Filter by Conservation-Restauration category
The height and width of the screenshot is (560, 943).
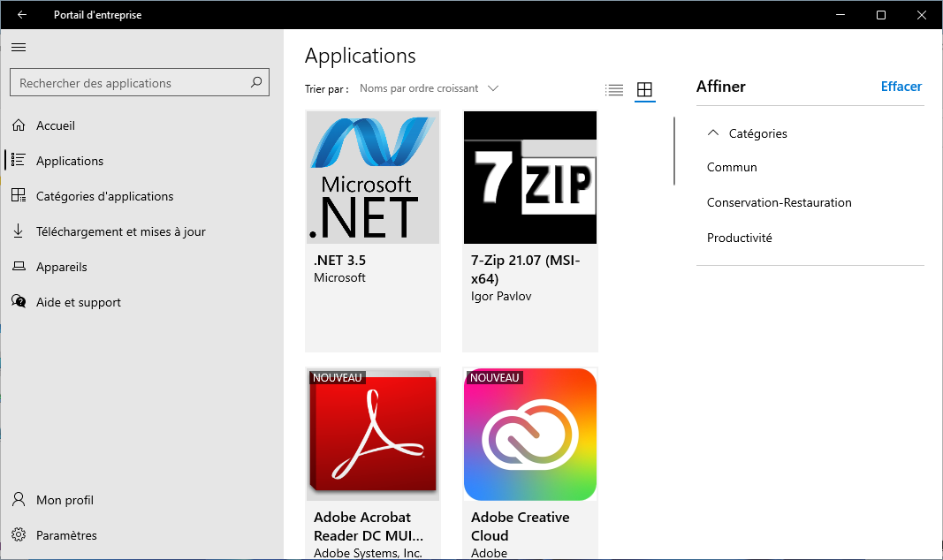pyautogui.click(x=779, y=202)
